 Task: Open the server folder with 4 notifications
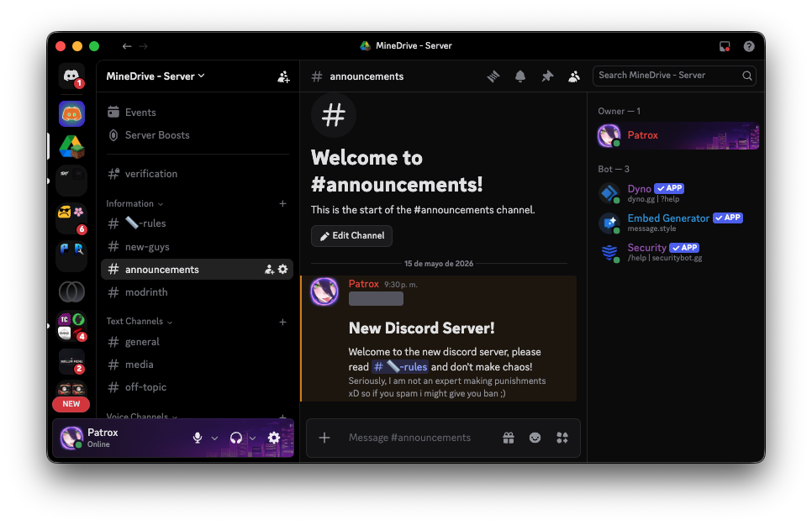[x=71, y=327]
